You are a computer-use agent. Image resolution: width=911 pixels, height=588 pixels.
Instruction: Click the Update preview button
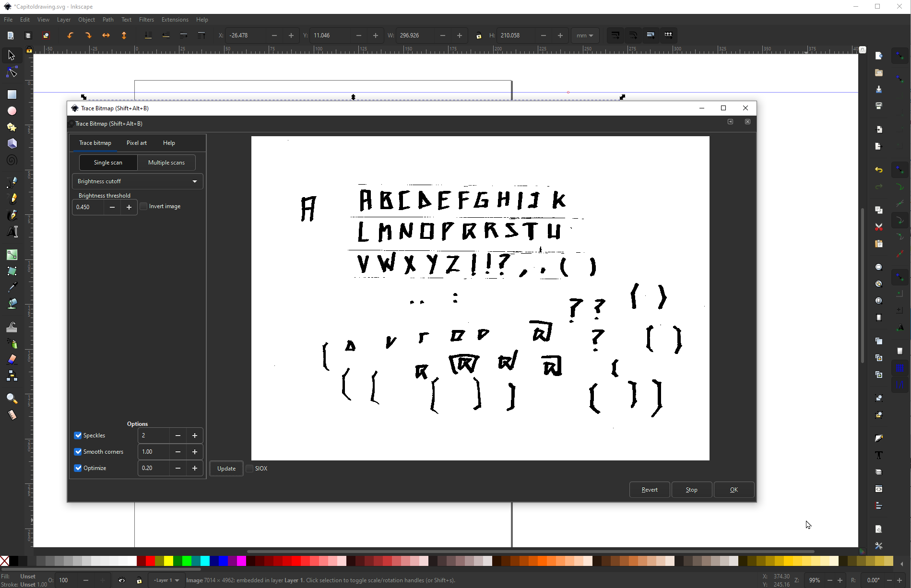[x=226, y=469]
